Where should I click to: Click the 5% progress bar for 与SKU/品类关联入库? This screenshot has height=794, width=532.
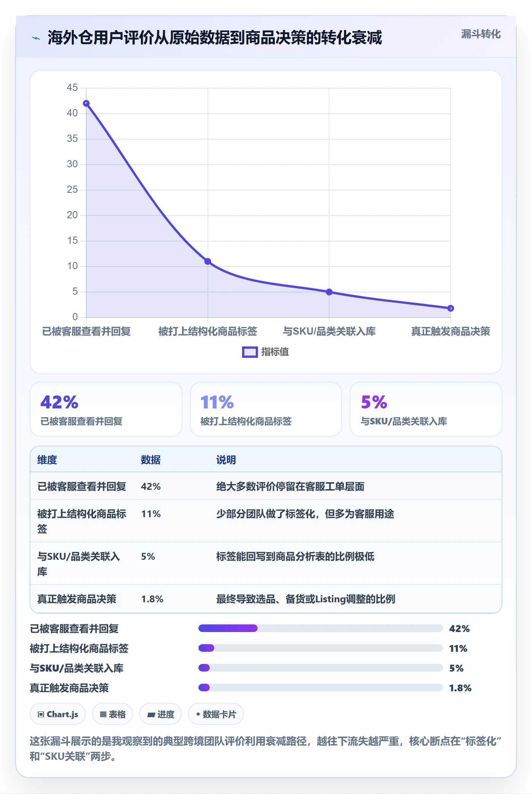tap(321, 668)
